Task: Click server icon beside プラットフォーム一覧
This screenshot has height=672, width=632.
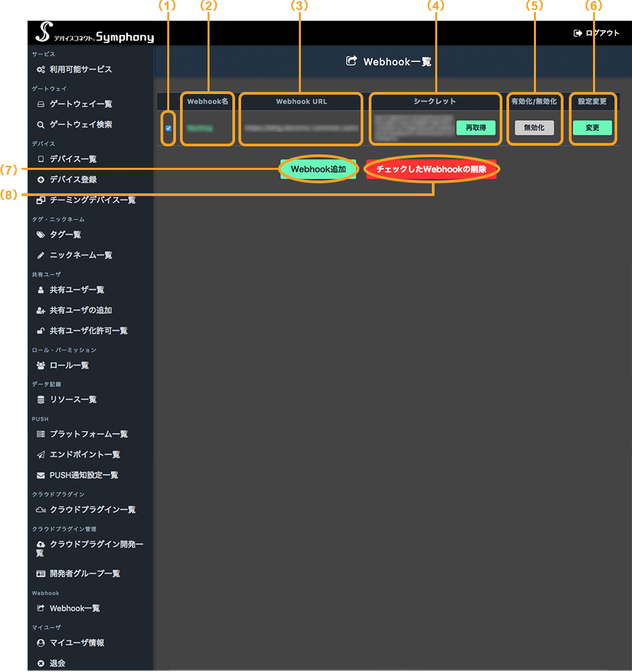Action: 41,434
